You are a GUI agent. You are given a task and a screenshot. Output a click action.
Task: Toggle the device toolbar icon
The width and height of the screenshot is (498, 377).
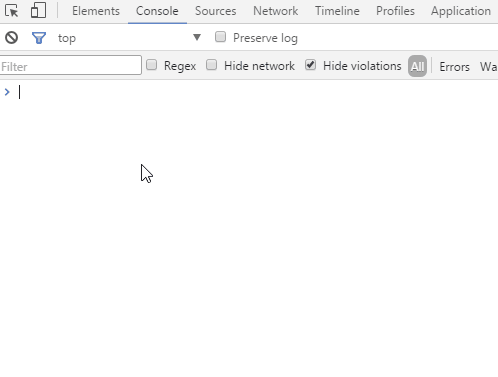click(x=38, y=10)
